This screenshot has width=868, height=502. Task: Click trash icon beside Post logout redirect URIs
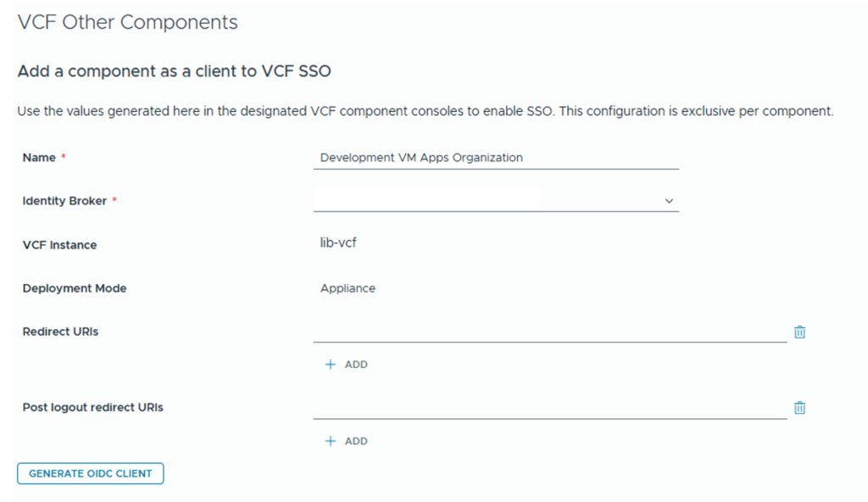799,408
